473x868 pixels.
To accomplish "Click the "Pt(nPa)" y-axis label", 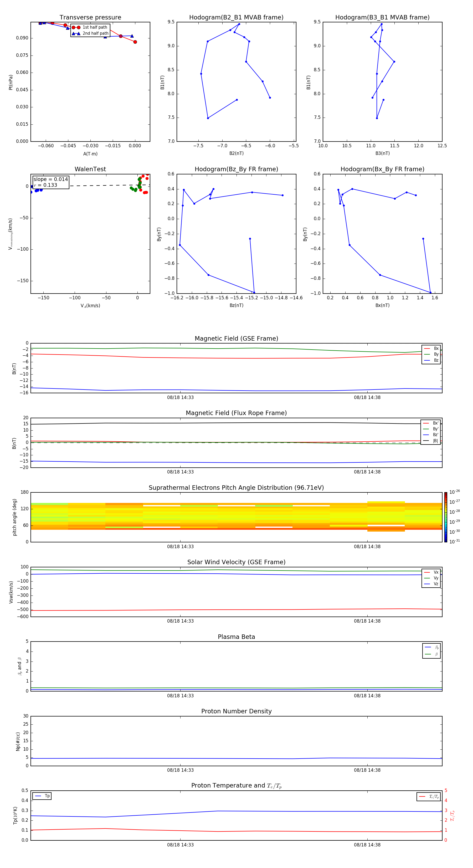I will tap(11, 82).
